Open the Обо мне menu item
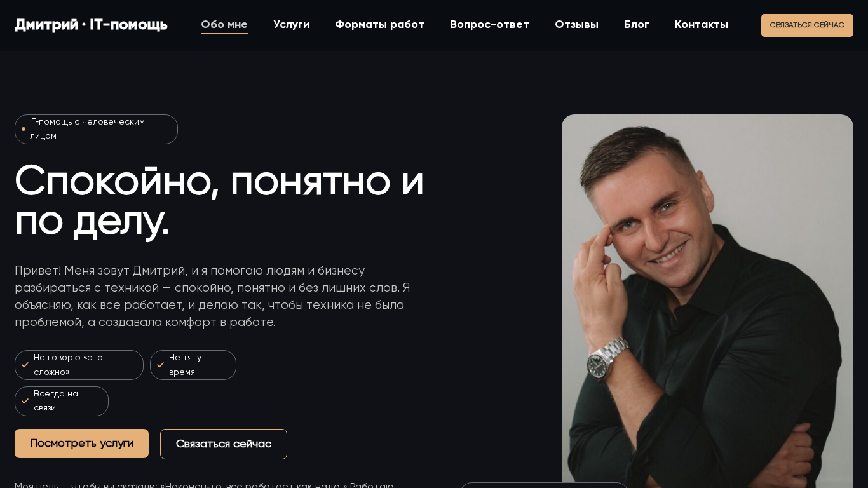 pyautogui.click(x=224, y=25)
